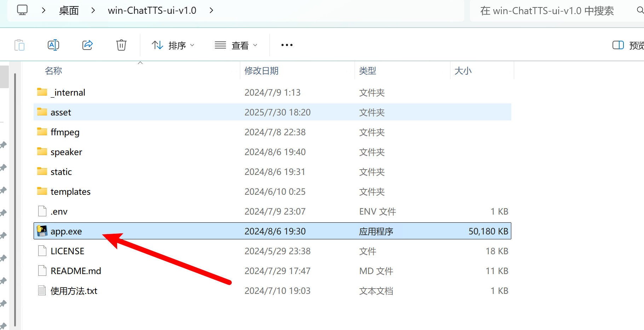This screenshot has width=644, height=330.
Task: Click the navigation pane vertical scrollbar
Action: click(x=15, y=198)
